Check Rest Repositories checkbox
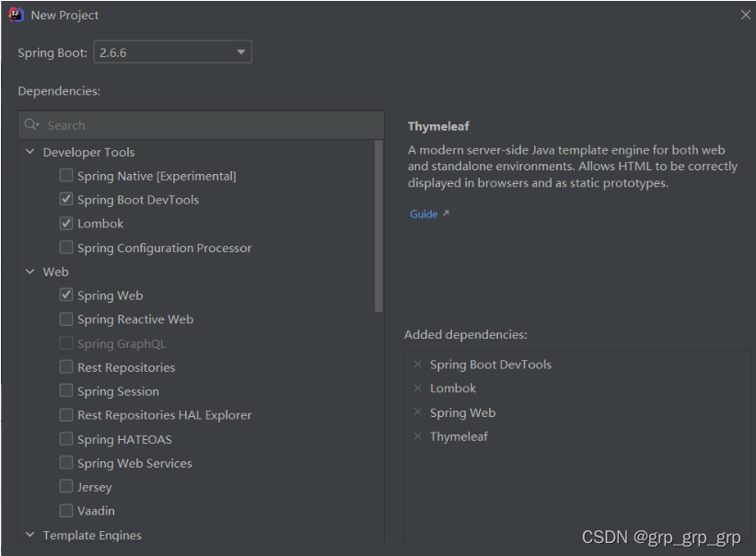Image resolution: width=756 pixels, height=556 pixels. pyautogui.click(x=66, y=366)
